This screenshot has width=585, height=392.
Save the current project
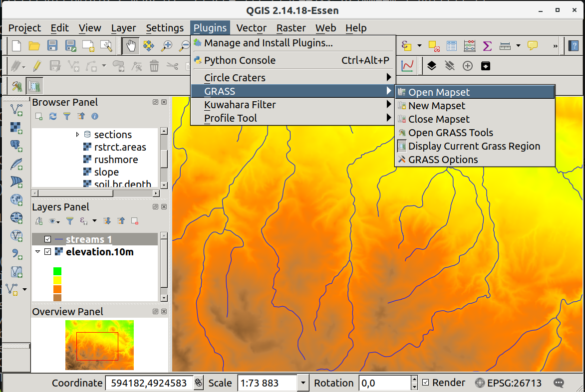[52, 46]
